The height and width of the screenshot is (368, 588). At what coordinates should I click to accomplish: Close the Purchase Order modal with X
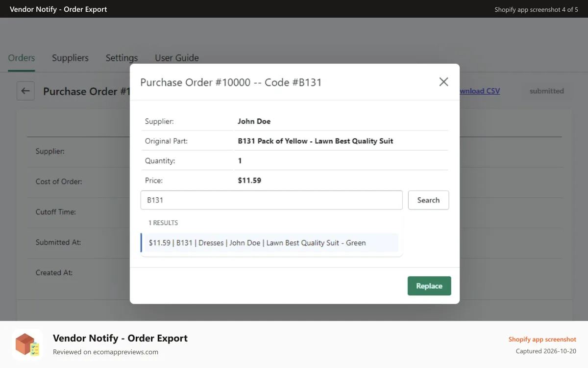(443, 82)
